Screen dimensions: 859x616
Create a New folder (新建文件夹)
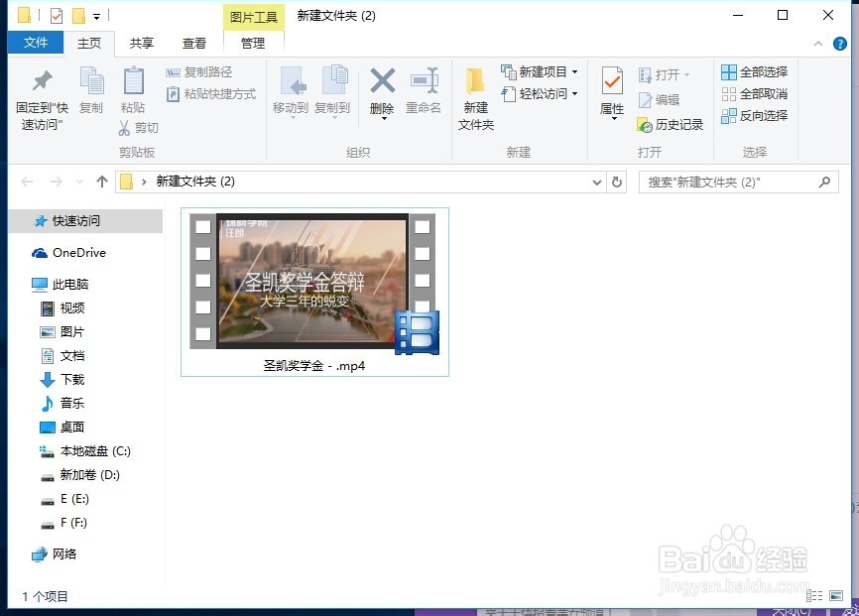475,99
